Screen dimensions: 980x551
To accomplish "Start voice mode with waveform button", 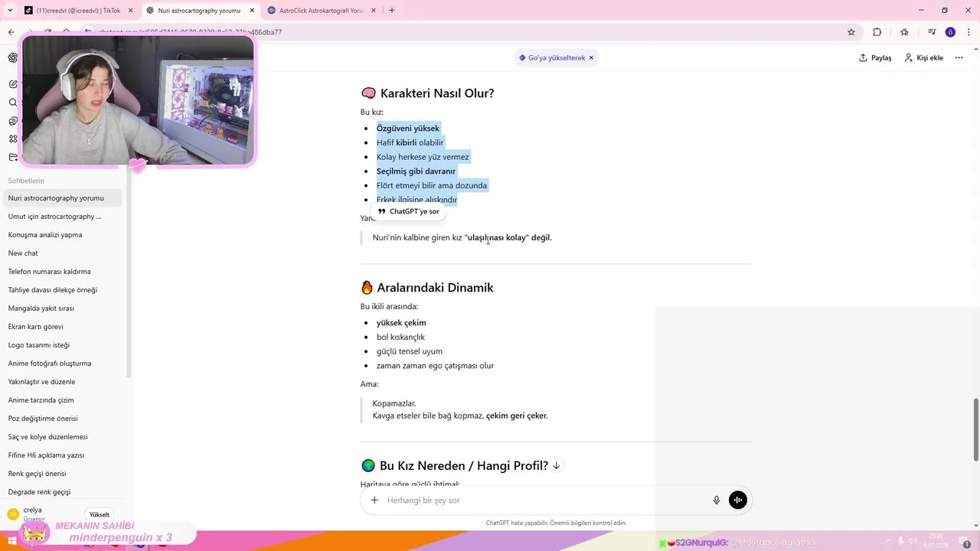I will tap(738, 500).
